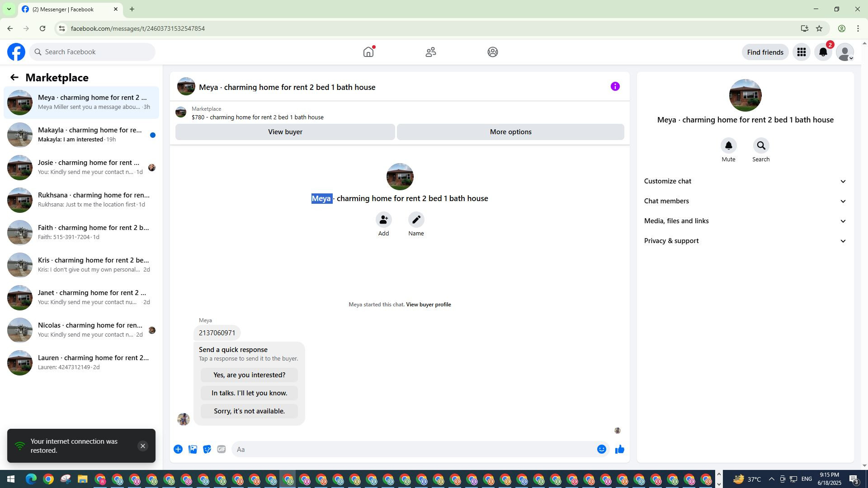The height and width of the screenshot is (488, 868).
Task: Open Rukhsana's chat in Marketplace list
Action: [x=81, y=200]
